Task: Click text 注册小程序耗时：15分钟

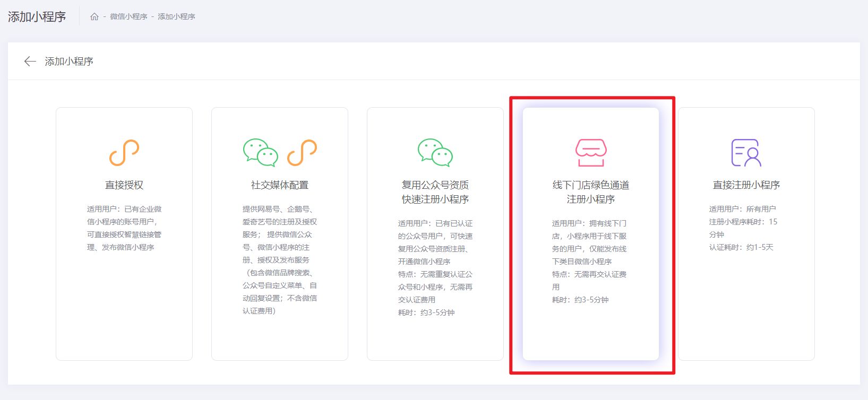Action: [743, 228]
